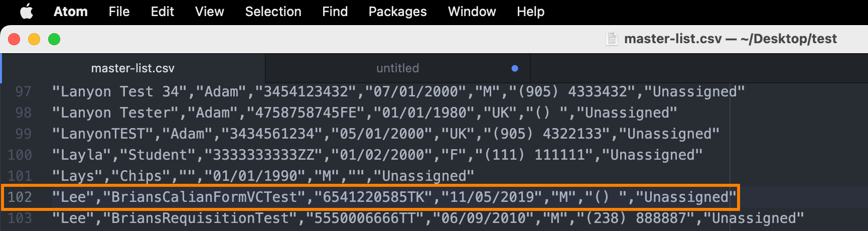The width and height of the screenshot is (868, 231).
Task: Switch to the master-list.csv tab
Action: point(133,68)
